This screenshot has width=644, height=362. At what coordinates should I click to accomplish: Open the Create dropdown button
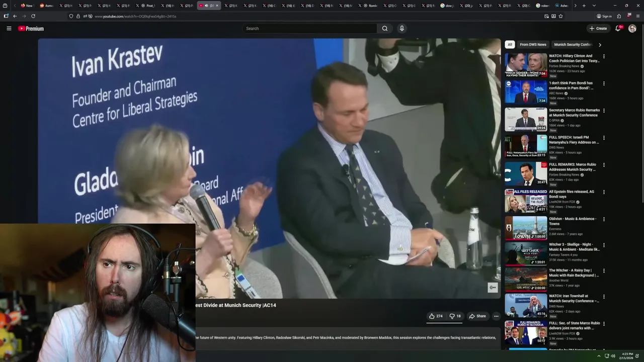(598, 29)
